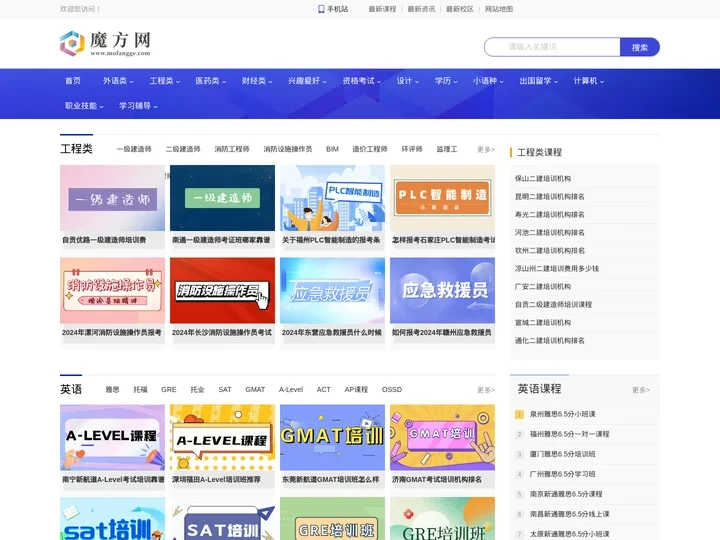Expand the 工程类 navigation dropdown
720x540 pixels.
pyautogui.click(x=164, y=81)
